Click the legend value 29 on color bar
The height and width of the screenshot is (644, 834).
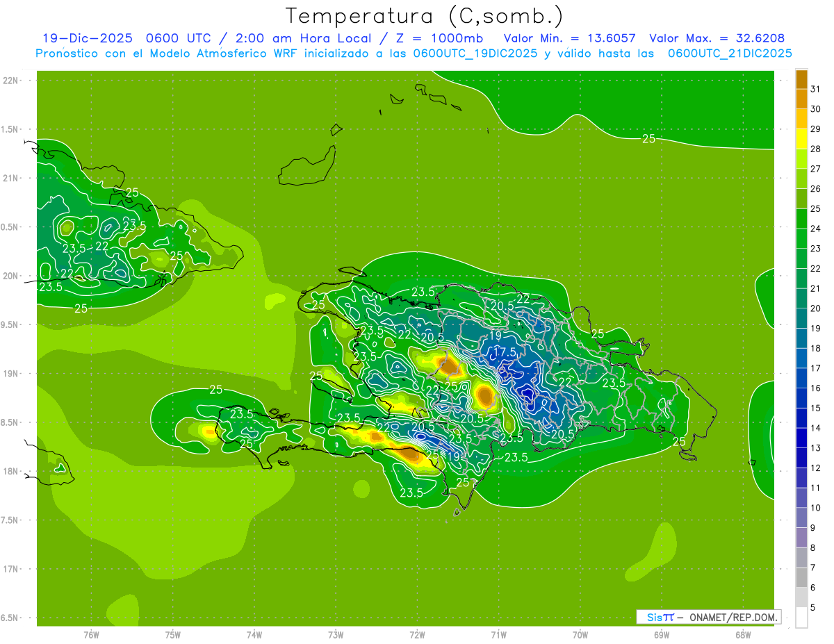816,129
